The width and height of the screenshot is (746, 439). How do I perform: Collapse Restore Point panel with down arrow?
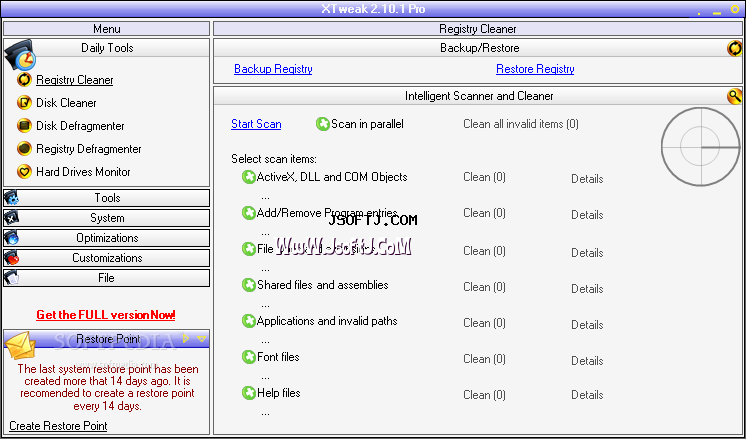click(x=201, y=339)
